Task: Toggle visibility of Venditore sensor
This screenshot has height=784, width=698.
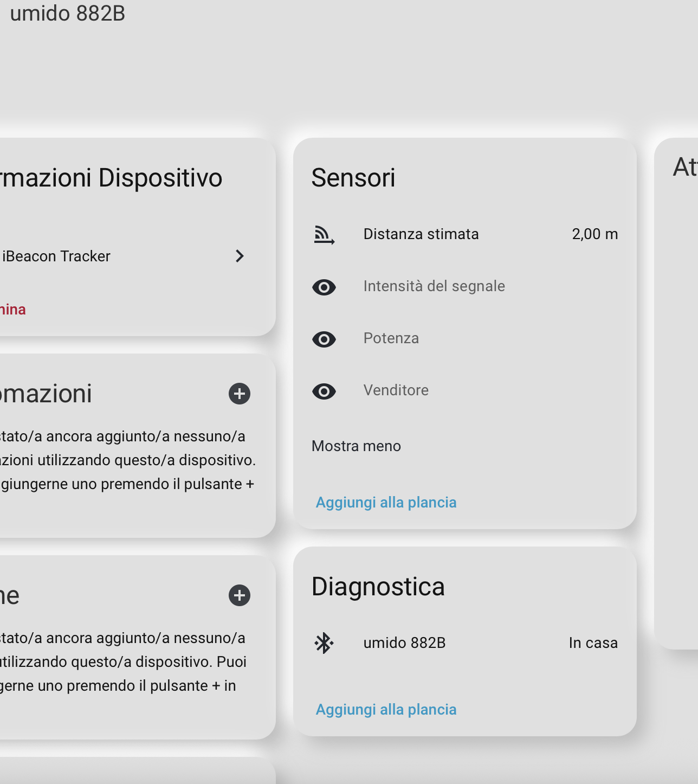Action: 324,391
